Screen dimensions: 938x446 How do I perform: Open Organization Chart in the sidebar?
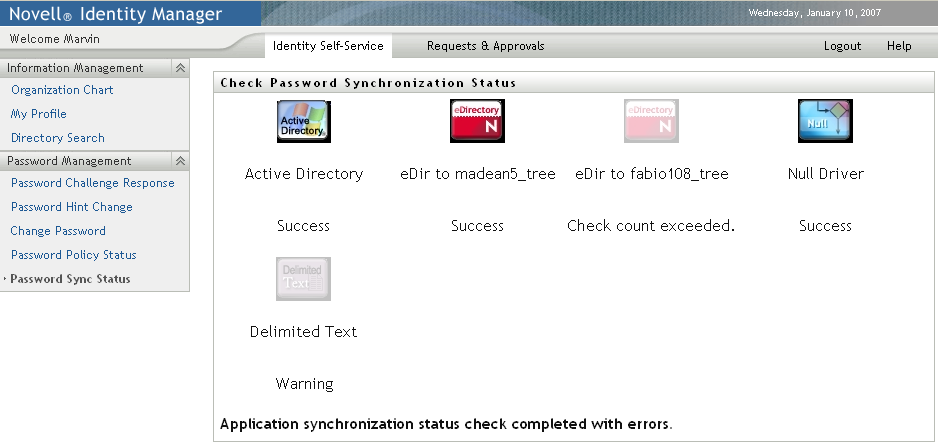(x=62, y=90)
